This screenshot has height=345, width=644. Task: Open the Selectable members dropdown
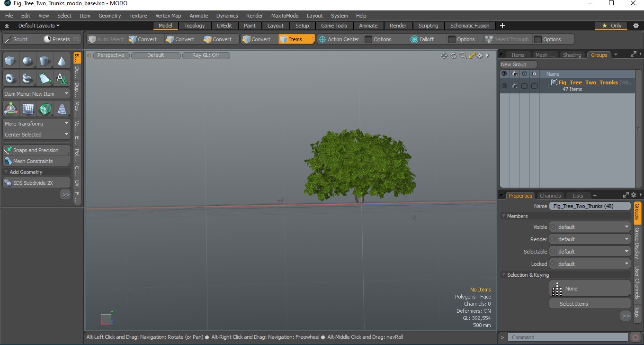click(x=590, y=252)
